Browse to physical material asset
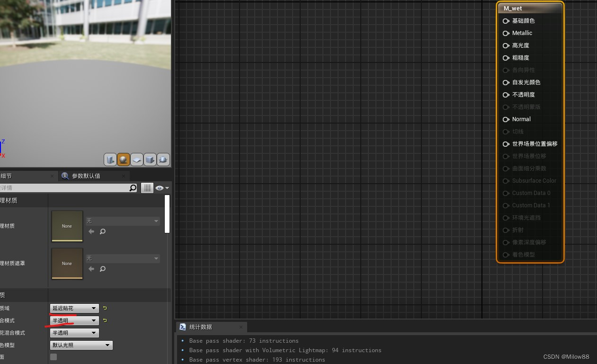 102,231
